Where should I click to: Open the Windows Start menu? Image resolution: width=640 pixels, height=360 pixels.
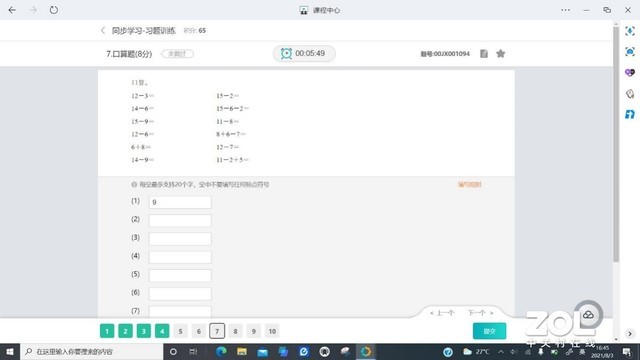click(10, 351)
